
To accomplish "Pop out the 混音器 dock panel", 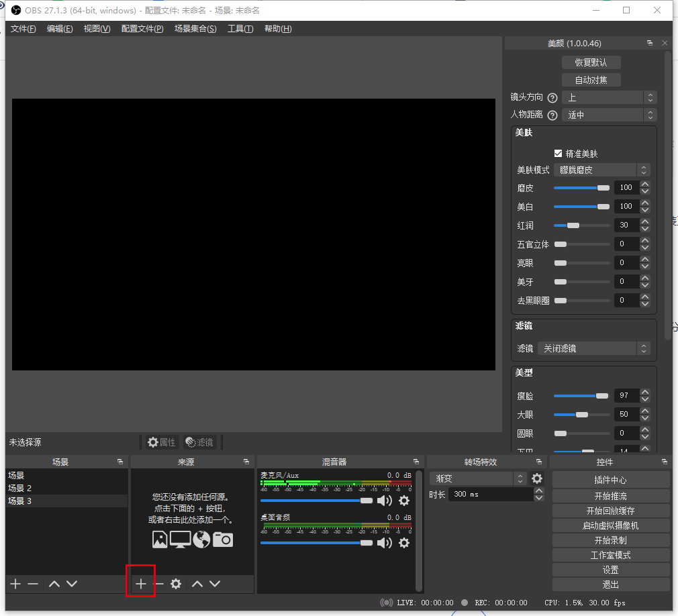I will tap(416, 462).
